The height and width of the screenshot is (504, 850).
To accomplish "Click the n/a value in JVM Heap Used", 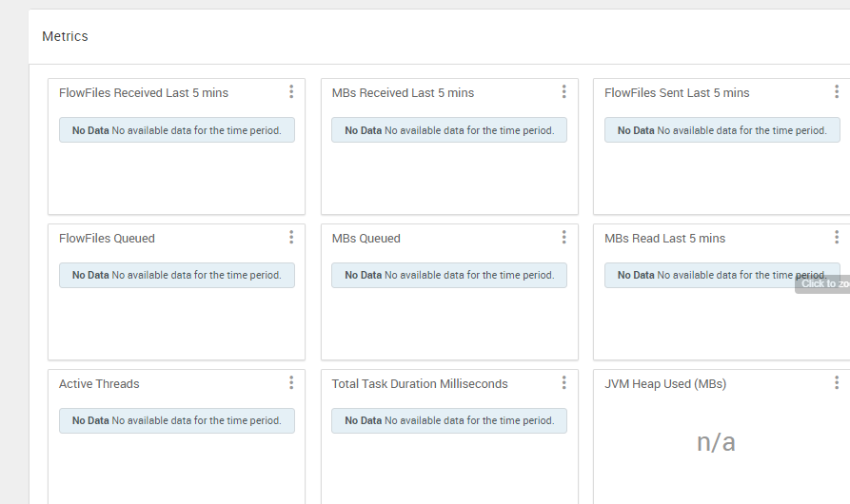I will [716, 442].
